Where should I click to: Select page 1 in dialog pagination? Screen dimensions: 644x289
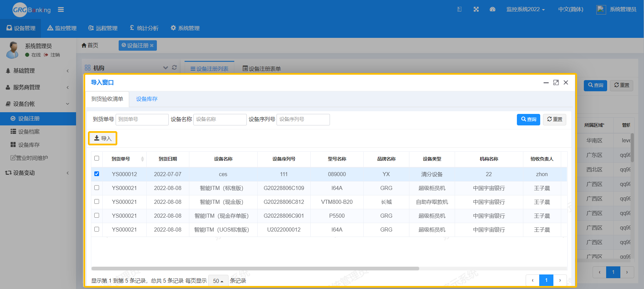coord(546,280)
